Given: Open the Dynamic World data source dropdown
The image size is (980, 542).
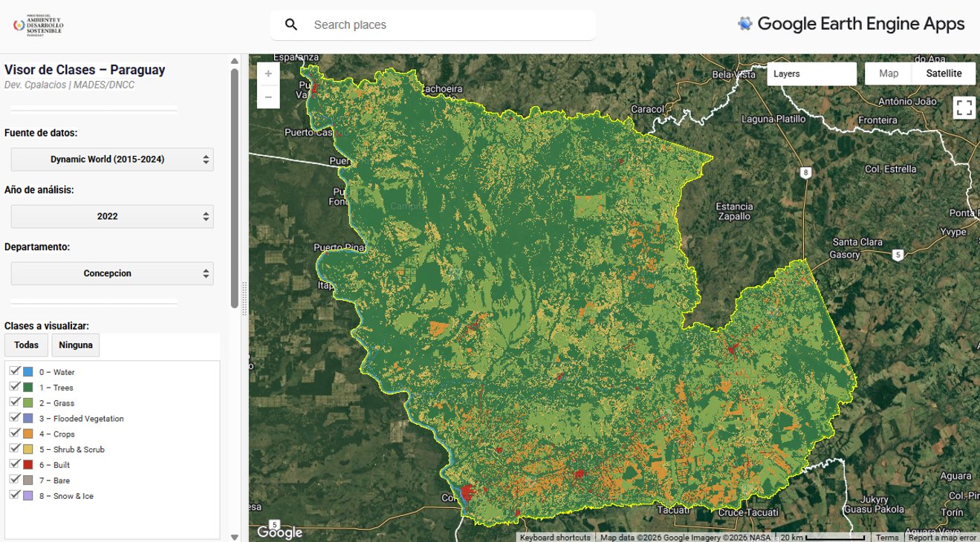Looking at the screenshot, I should pyautogui.click(x=112, y=160).
